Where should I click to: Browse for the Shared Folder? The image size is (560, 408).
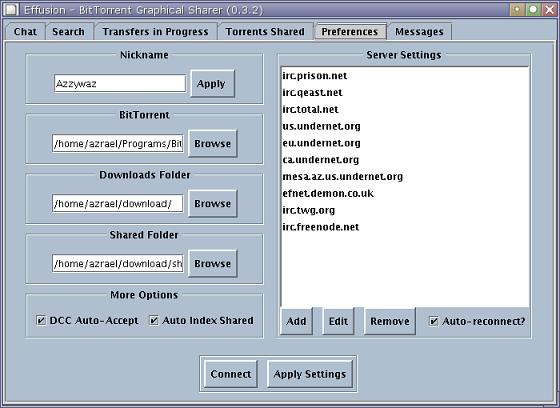[212, 264]
